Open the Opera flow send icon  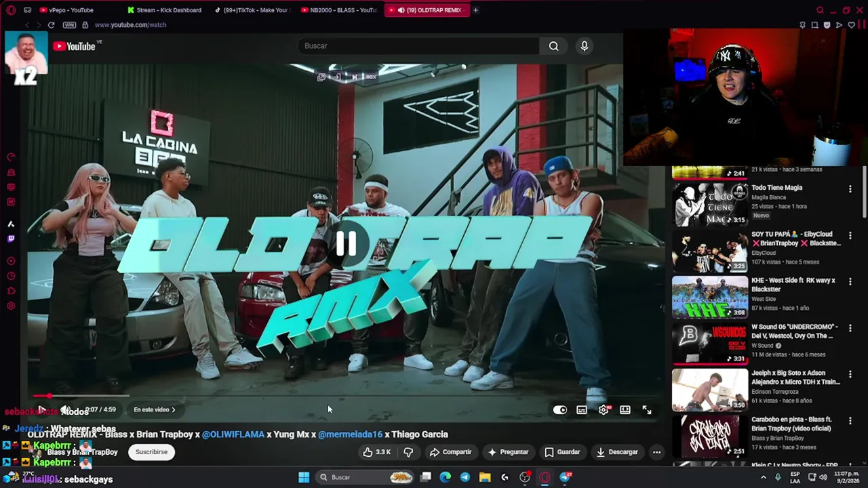tap(839, 25)
